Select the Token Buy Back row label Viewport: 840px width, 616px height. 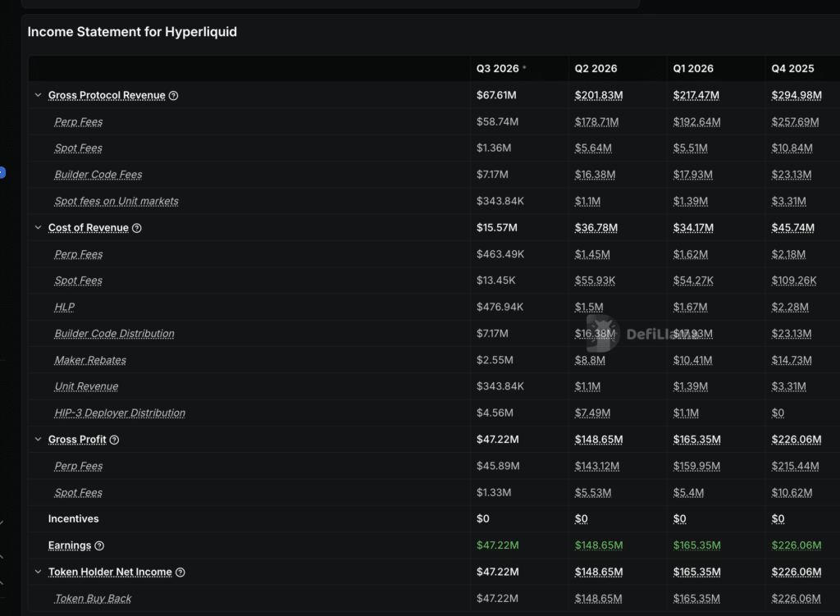point(94,598)
